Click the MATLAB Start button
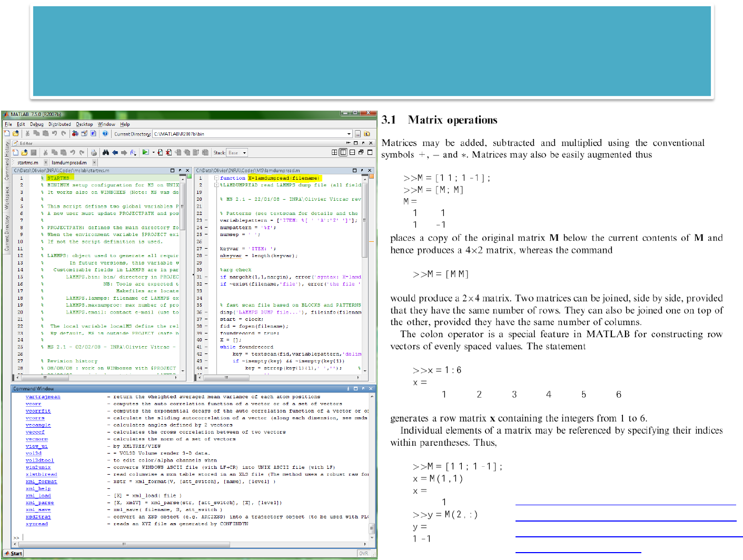This screenshot has width=743, height=560. click(13, 553)
